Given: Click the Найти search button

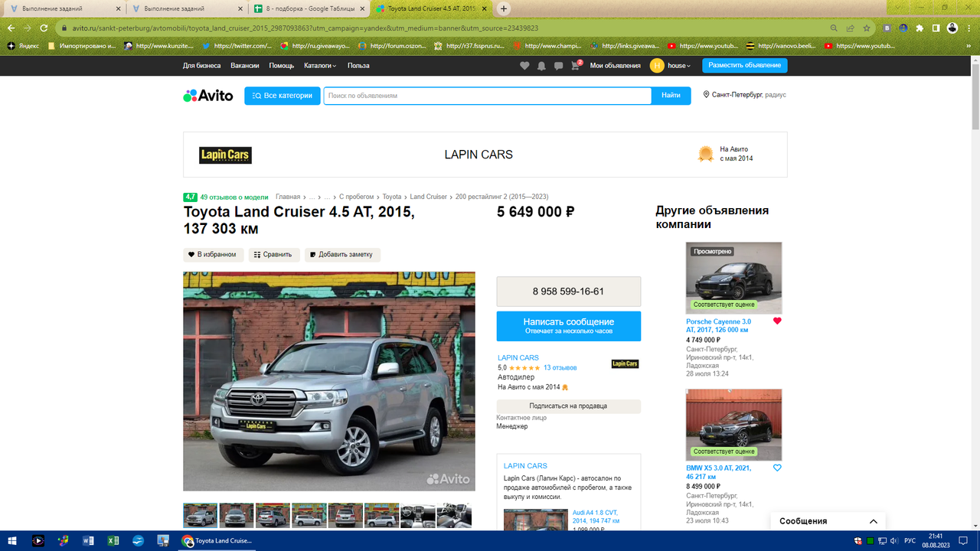Looking at the screenshot, I should pos(671,96).
